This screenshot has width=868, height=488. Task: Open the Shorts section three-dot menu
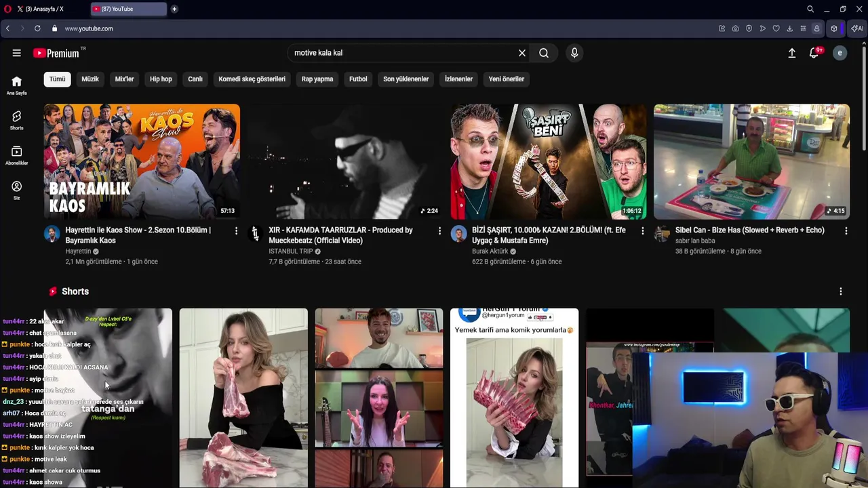(x=841, y=291)
